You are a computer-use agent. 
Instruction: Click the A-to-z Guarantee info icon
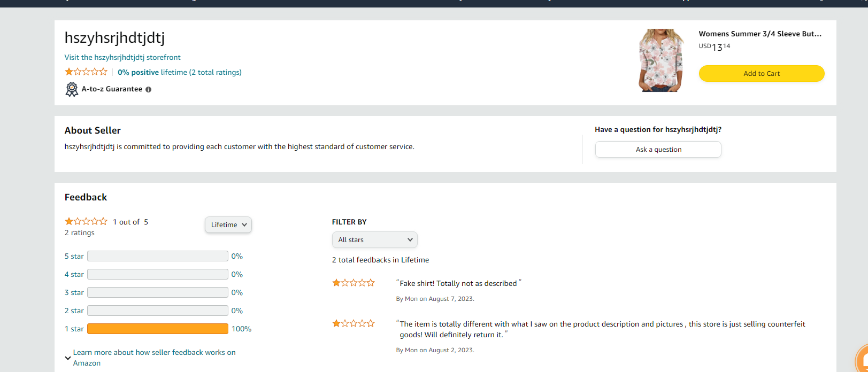point(149,90)
